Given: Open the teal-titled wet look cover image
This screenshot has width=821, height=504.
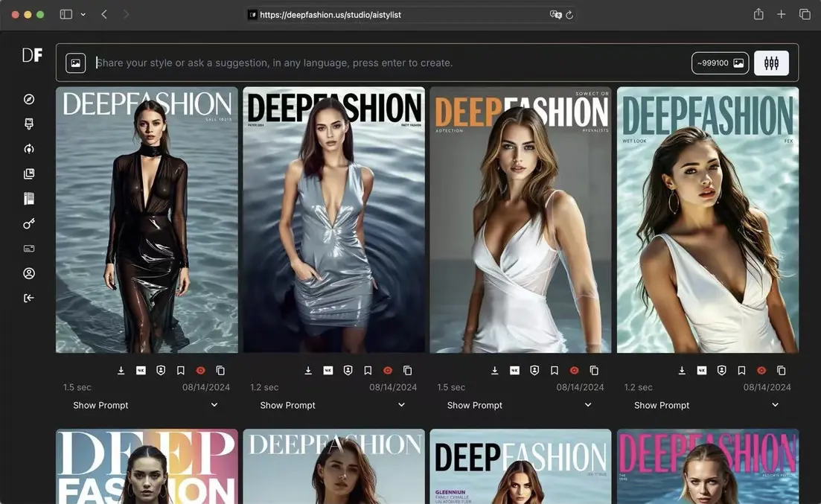Looking at the screenshot, I should pos(708,220).
